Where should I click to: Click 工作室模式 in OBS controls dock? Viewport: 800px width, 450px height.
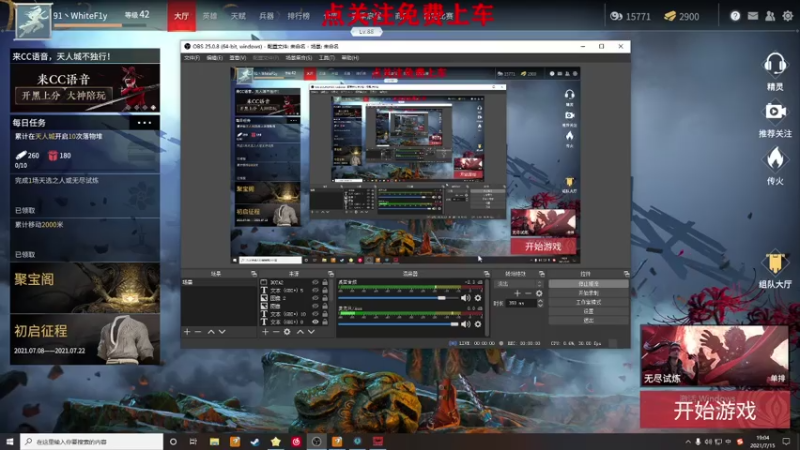tap(588, 302)
